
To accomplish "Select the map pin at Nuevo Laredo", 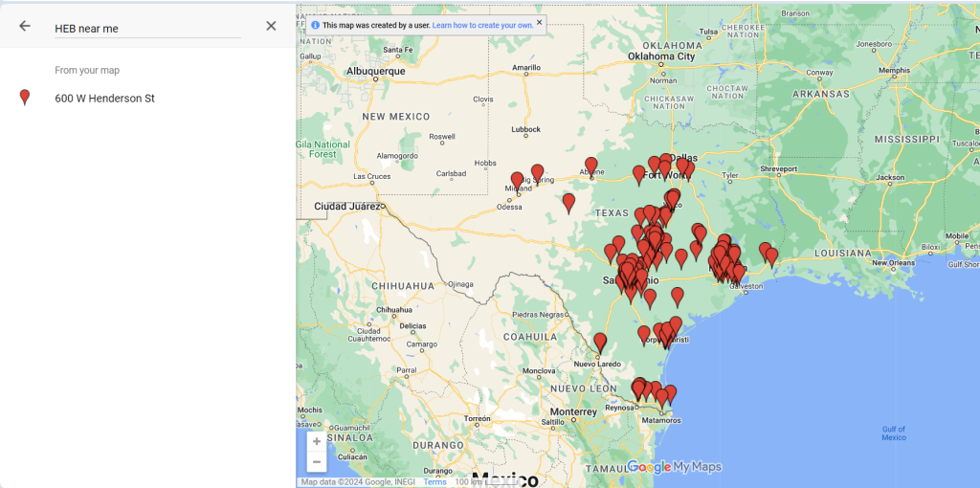I will point(600,342).
